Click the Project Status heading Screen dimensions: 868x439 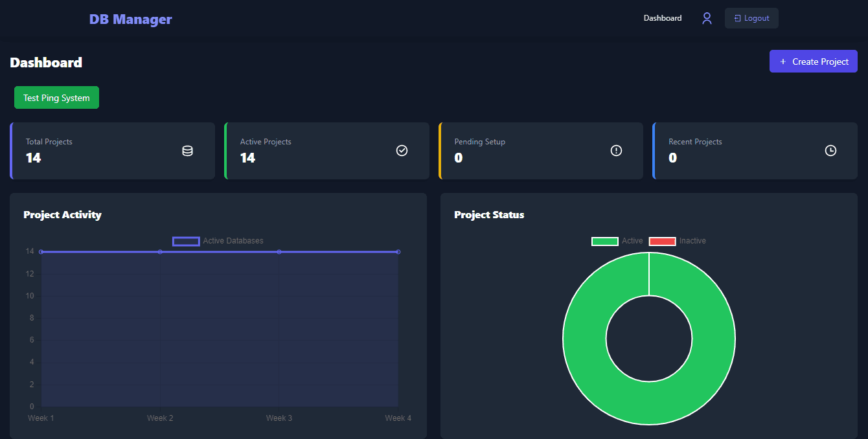pos(489,214)
